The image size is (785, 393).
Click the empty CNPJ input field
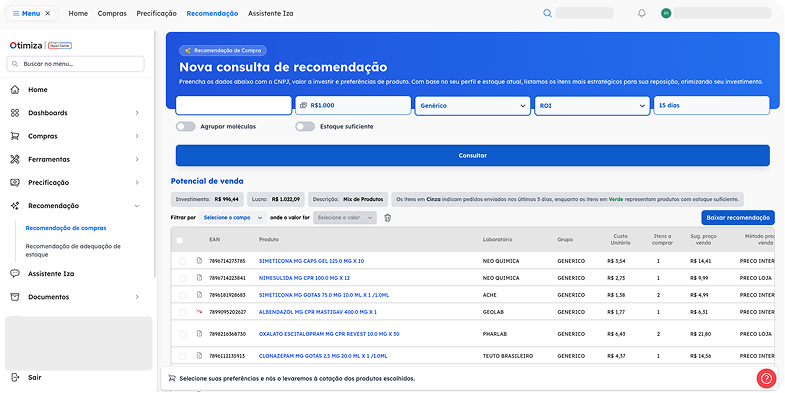point(234,106)
